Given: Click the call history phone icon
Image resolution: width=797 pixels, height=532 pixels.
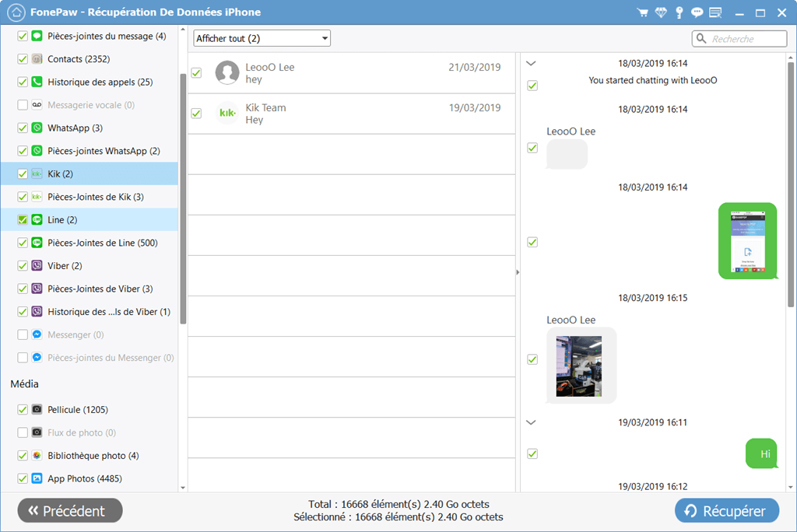Looking at the screenshot, I should [x=37, y=82].
